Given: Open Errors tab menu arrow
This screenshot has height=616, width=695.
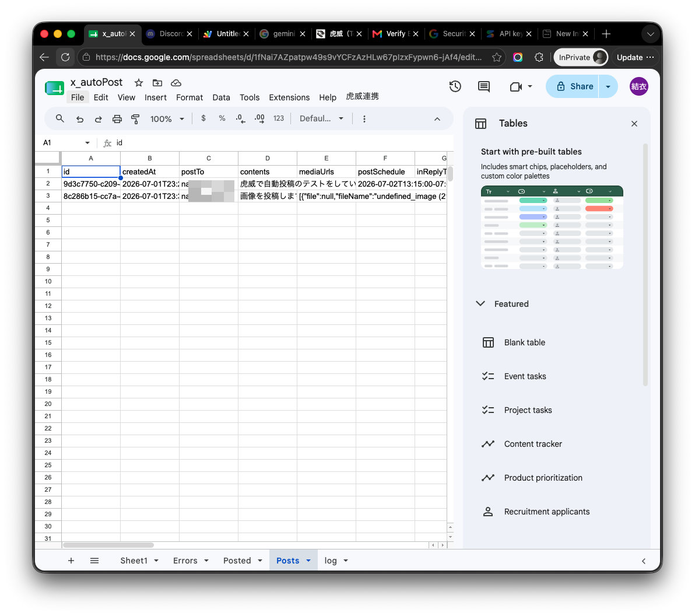Looking at the screenshot, I should click(x=206, y=561).
